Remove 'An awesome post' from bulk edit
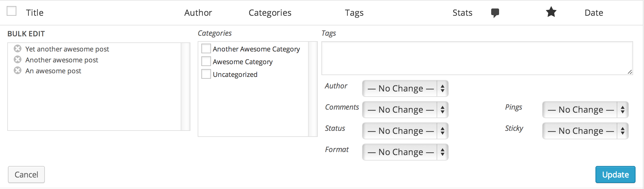This screenshot has width=644, height=189. [18, 70]
